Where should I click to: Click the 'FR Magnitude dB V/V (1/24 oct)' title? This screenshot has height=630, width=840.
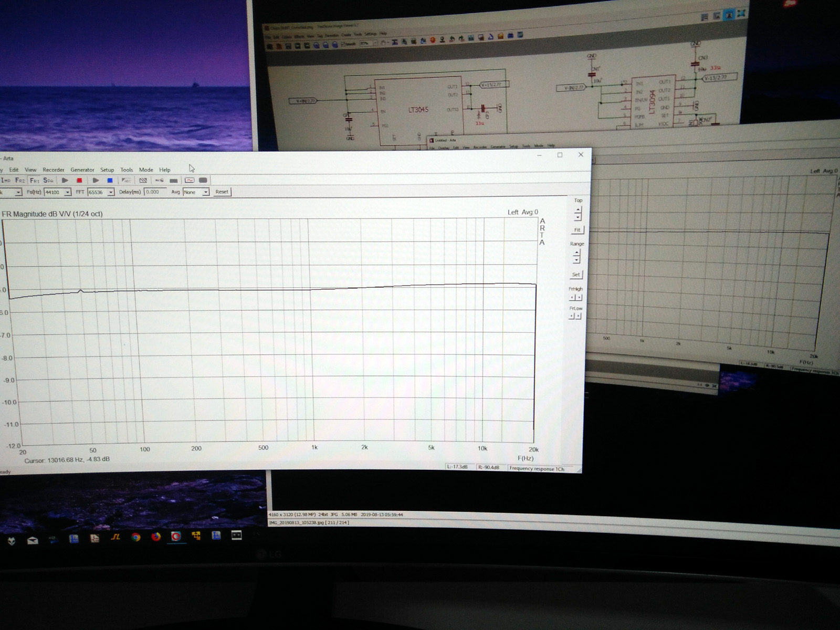coord(52,214)
